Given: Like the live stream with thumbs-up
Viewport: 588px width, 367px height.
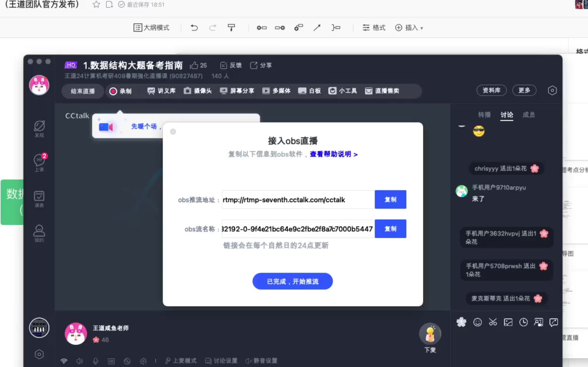Looking at the screenshot, I should [x=198, y=66].
